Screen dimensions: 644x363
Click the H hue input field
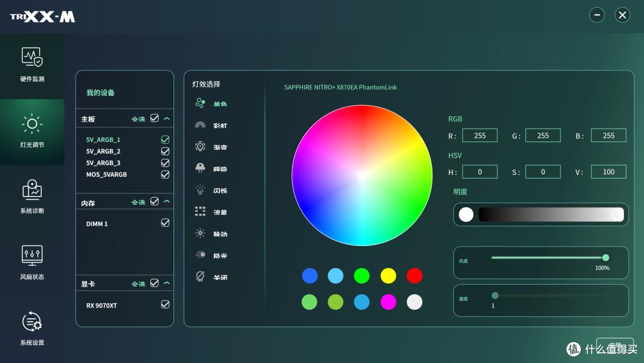tap(479, 172)
